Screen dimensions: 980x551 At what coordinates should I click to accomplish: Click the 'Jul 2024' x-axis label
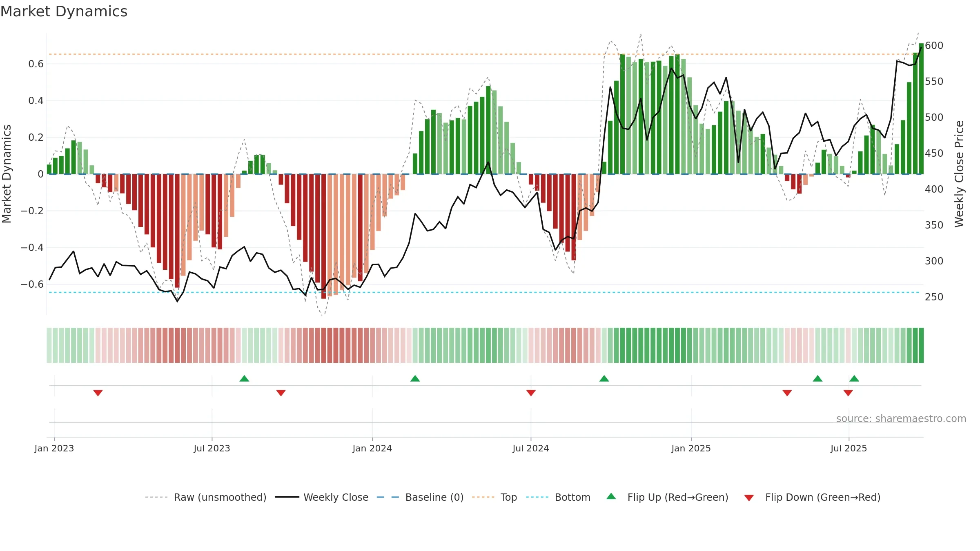[531, 448]
